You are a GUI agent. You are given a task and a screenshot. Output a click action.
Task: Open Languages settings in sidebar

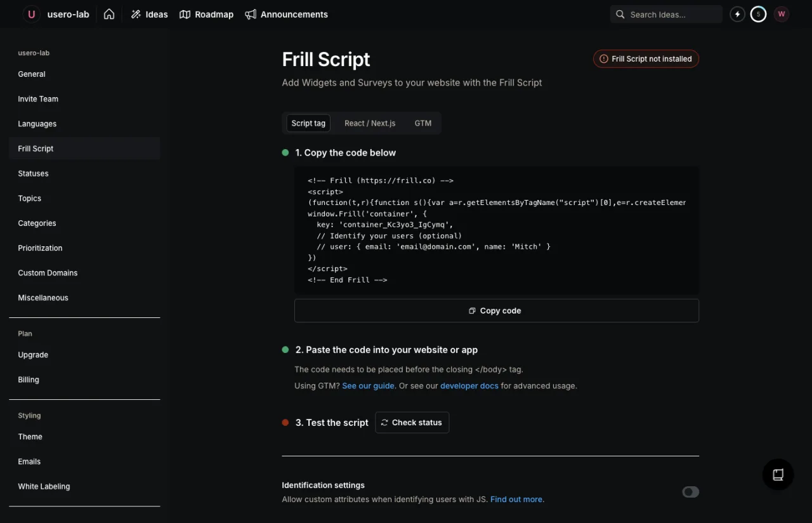[84, 124]
